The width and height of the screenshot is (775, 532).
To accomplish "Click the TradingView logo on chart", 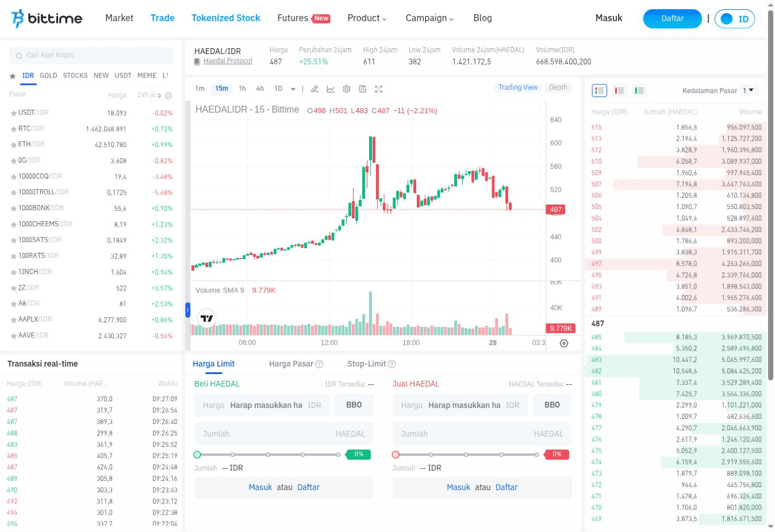I will coord(206,318).
